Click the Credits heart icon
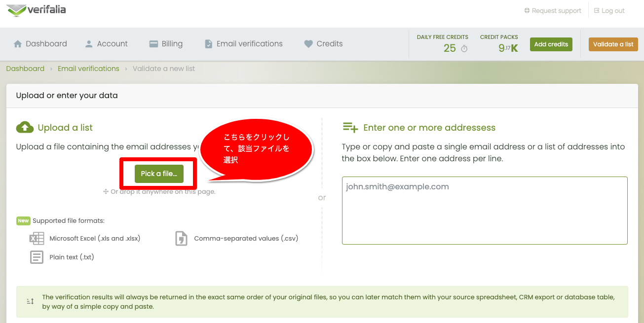 tap(308, 44)
